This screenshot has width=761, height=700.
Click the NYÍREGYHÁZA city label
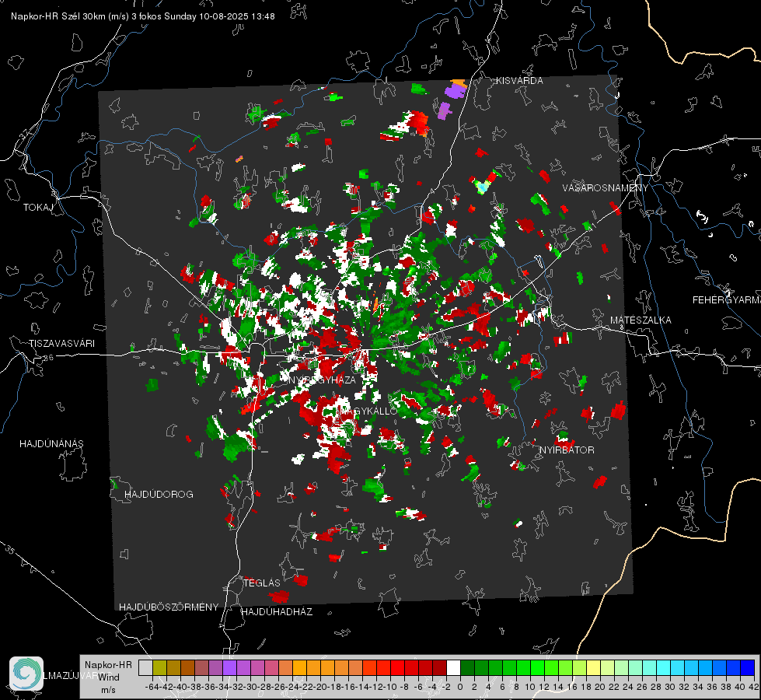(x=322, y=380)
